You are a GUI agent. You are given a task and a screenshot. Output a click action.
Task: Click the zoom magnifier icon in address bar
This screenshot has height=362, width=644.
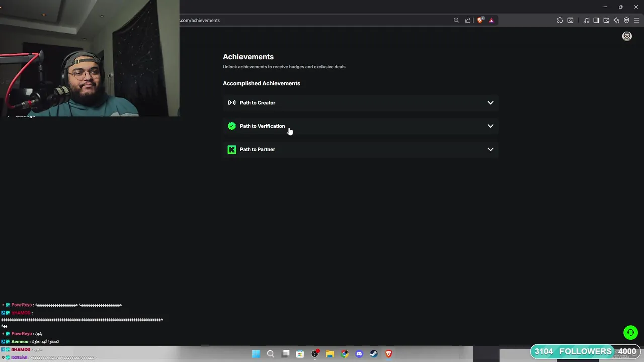point(456,20)
